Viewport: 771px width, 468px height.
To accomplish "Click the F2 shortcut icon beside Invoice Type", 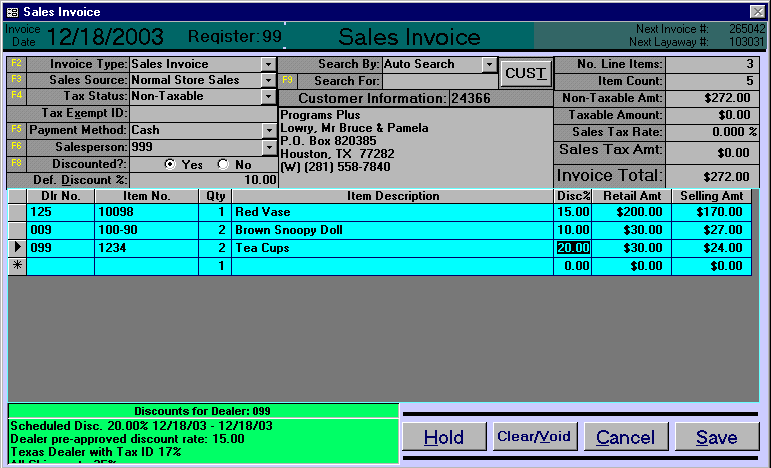I will (x=15, y=64).
